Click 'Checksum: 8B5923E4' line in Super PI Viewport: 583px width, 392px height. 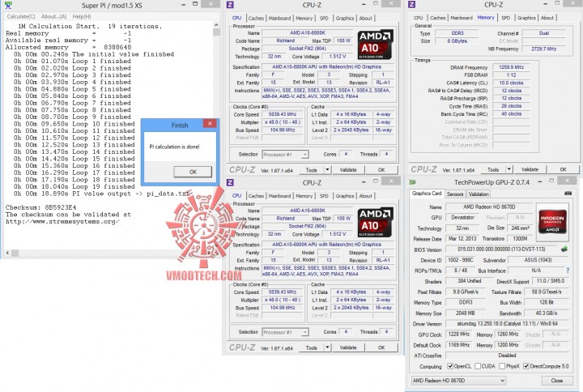40,207
